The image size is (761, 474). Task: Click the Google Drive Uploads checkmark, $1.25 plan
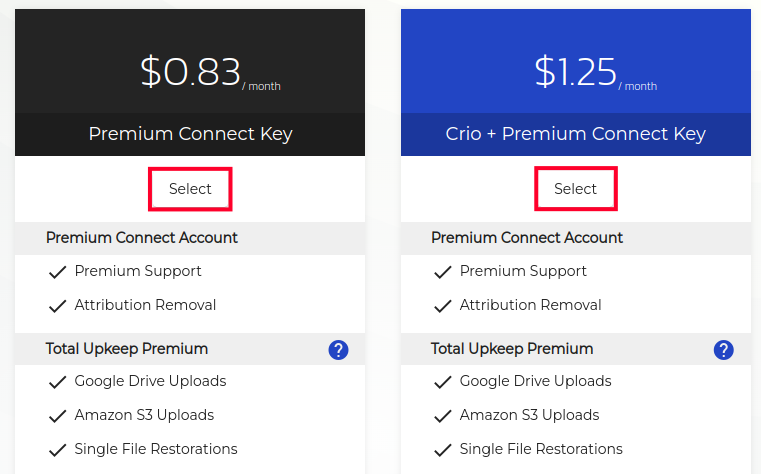tap(441, 382)
